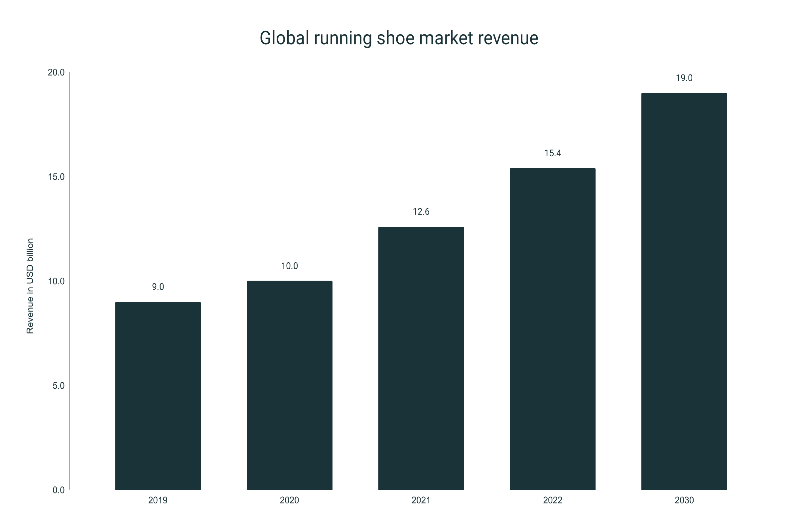Select the 2030 revenue bar
Viewport: 798px width, 532px height.
684,292
